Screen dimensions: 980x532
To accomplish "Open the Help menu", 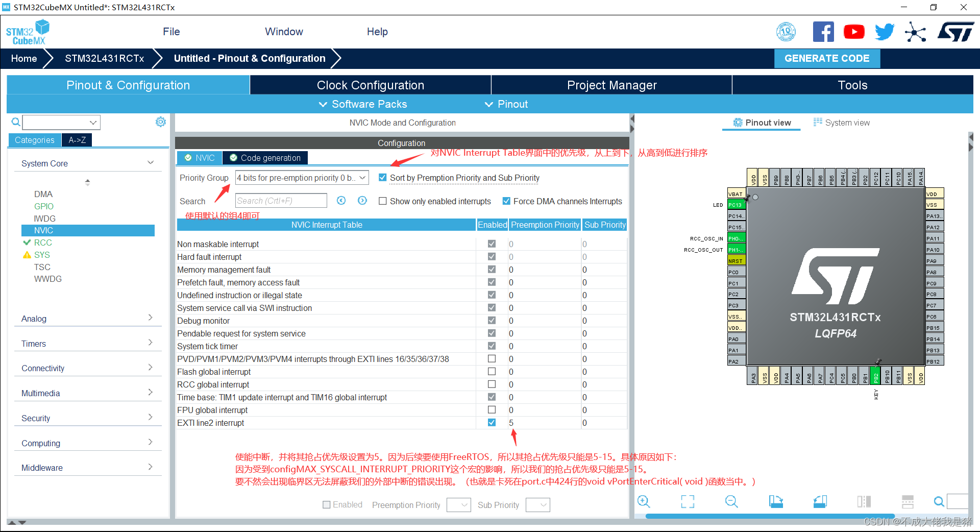I will (x=377, y=32).
